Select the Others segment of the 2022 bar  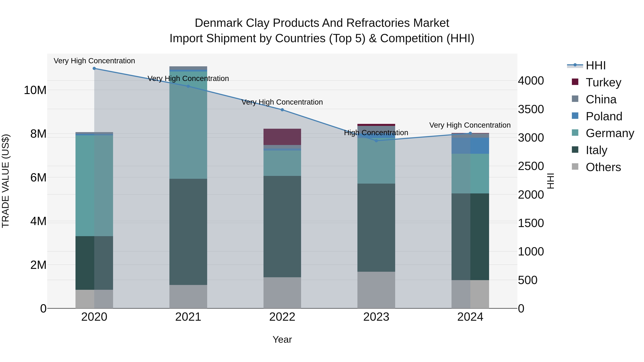pos(282,293)
